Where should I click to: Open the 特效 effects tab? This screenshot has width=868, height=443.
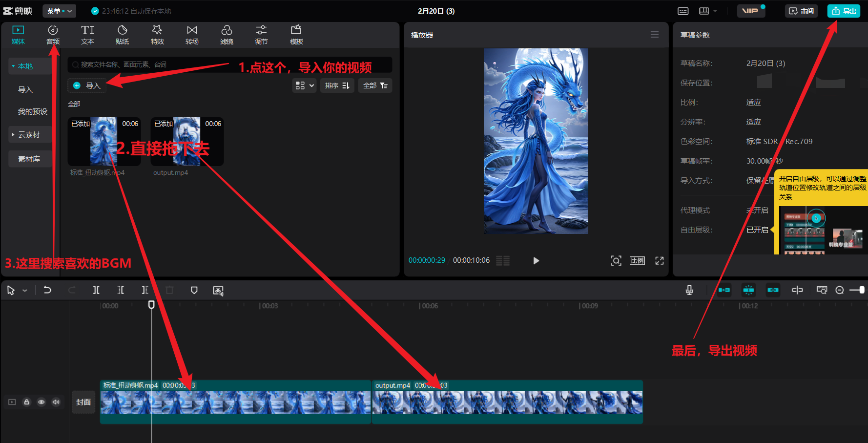(x=157, y=35)
